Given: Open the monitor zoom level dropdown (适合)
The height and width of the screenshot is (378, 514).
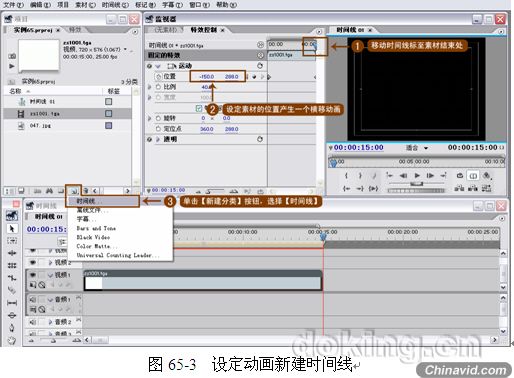Looking at the screenshot, I should pos(417,148).
